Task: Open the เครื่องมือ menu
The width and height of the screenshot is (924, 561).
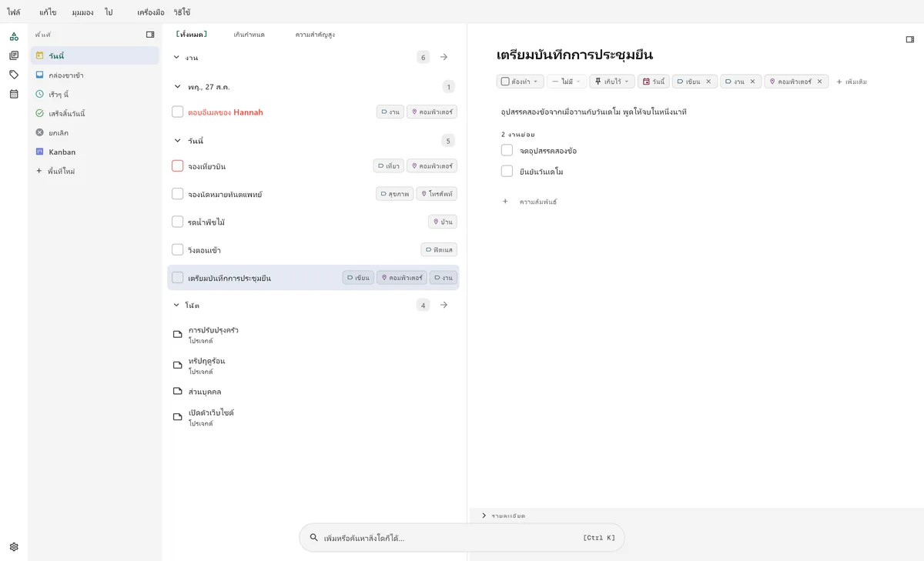Action: 150,12
